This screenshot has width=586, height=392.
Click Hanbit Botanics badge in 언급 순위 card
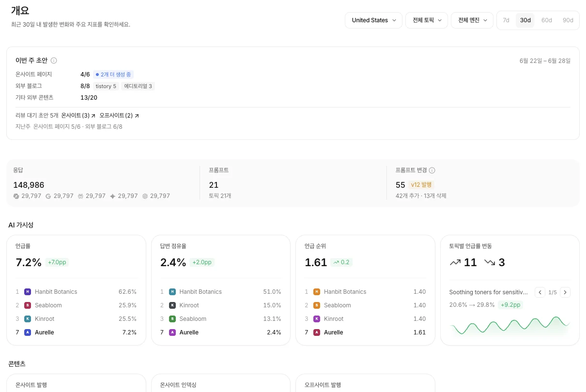pyautogui.click(x=317, y=292)
